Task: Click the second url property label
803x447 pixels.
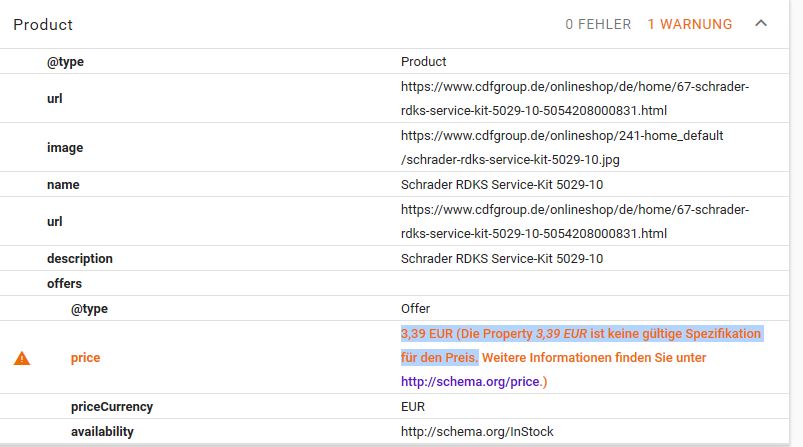Action: click(x=55, y=222)
